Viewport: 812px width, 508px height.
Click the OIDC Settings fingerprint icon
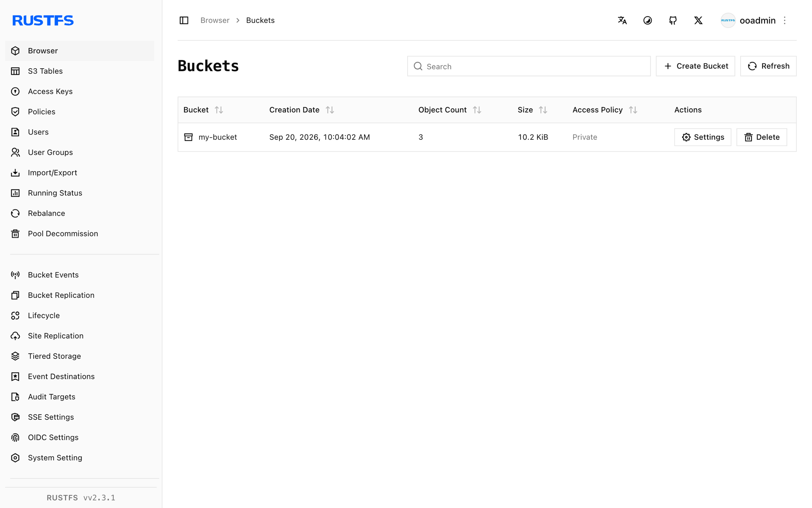15,438
